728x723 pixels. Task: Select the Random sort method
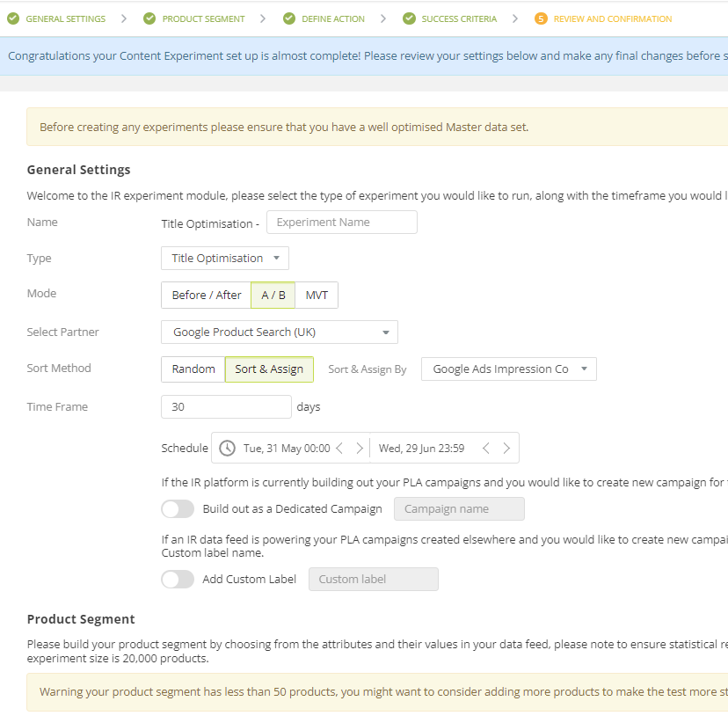(193, 369)
